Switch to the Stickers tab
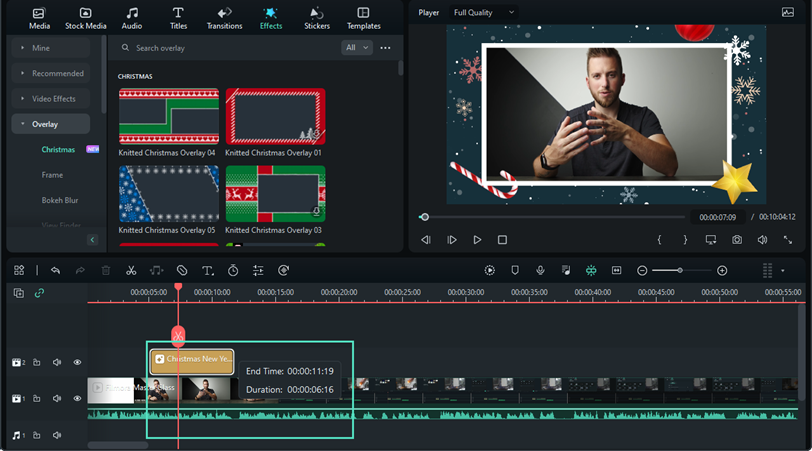Screen dimensions: 812x451 [317, 19]
